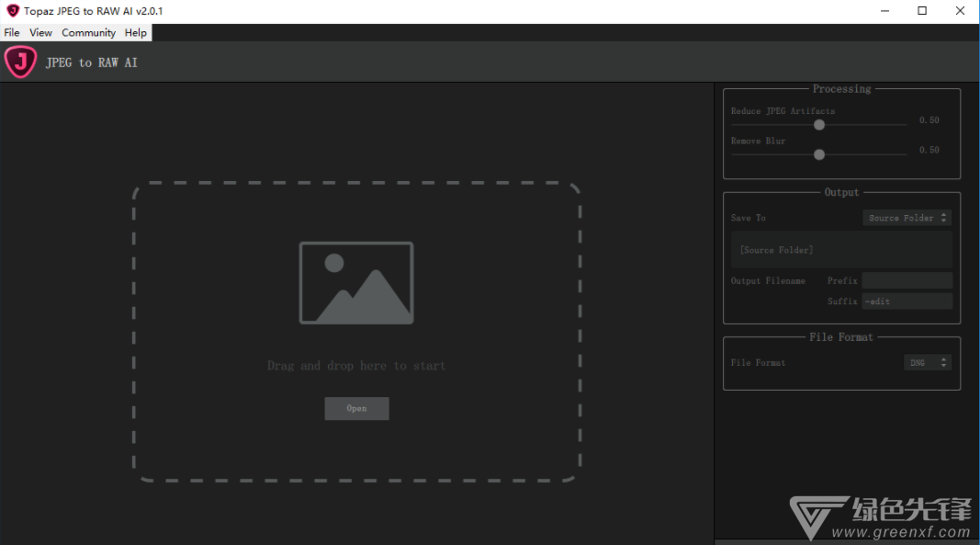Image resolution: width=980 pixels, height=545 pixels.
Task: Click the Remove Blur 0.50 value
Action: (929, 150)
